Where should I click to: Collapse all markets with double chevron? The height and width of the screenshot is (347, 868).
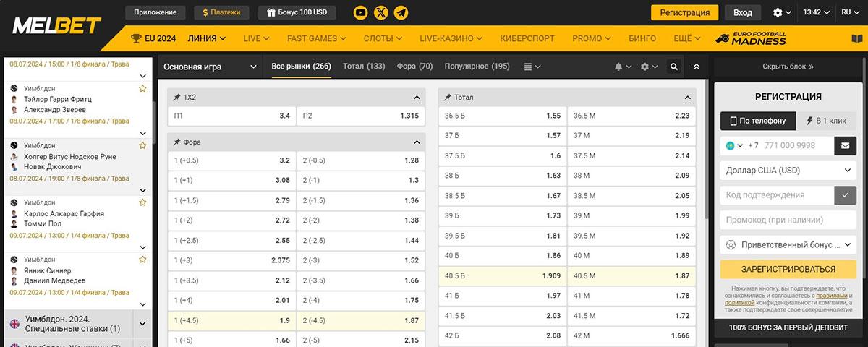click(697, 67)
